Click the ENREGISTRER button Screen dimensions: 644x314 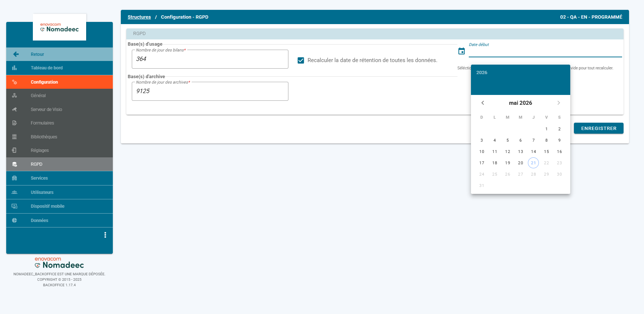tap(599, 128)
